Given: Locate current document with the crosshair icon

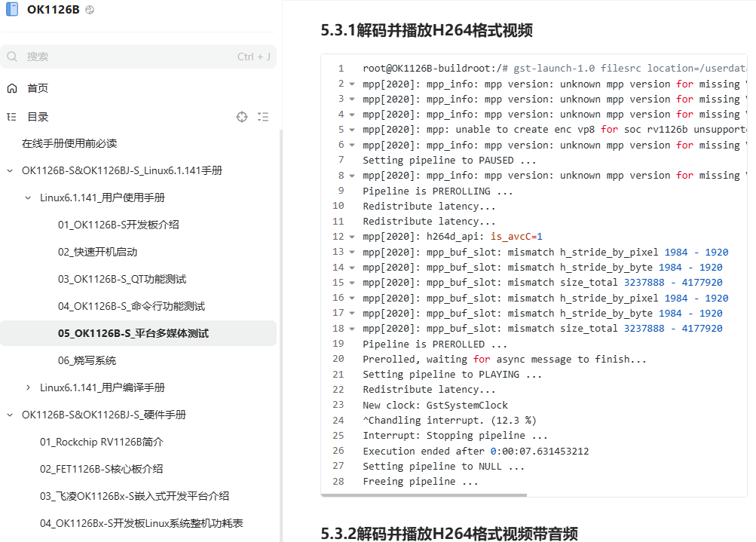Looking at the screenshot, I should (x=241, y=117).
